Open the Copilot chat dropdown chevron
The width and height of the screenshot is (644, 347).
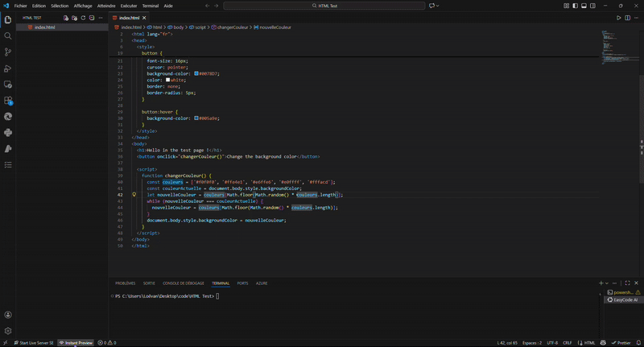click(437, 6)
